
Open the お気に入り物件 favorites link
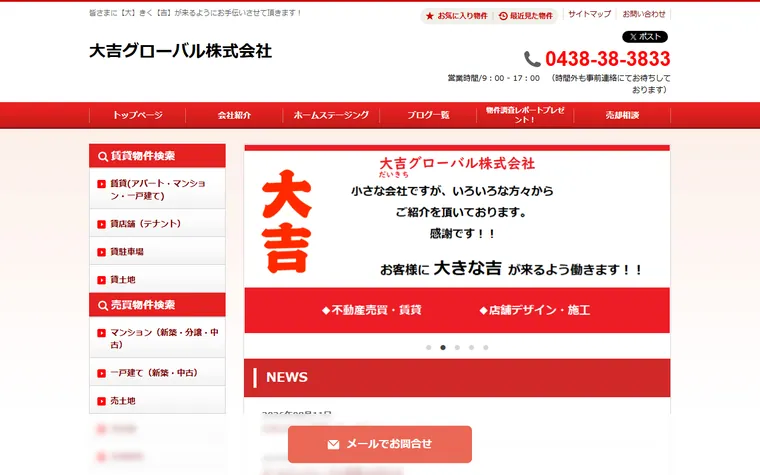click(457, 16)
